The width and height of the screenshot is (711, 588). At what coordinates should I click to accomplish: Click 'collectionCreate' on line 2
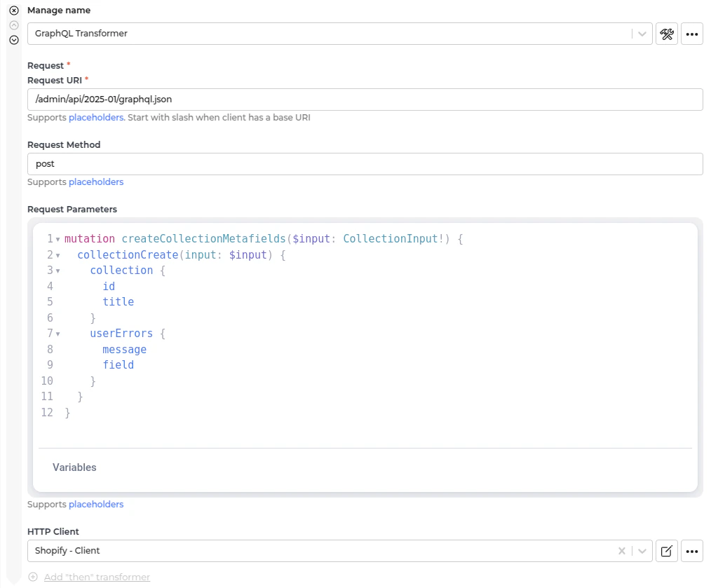128,255
